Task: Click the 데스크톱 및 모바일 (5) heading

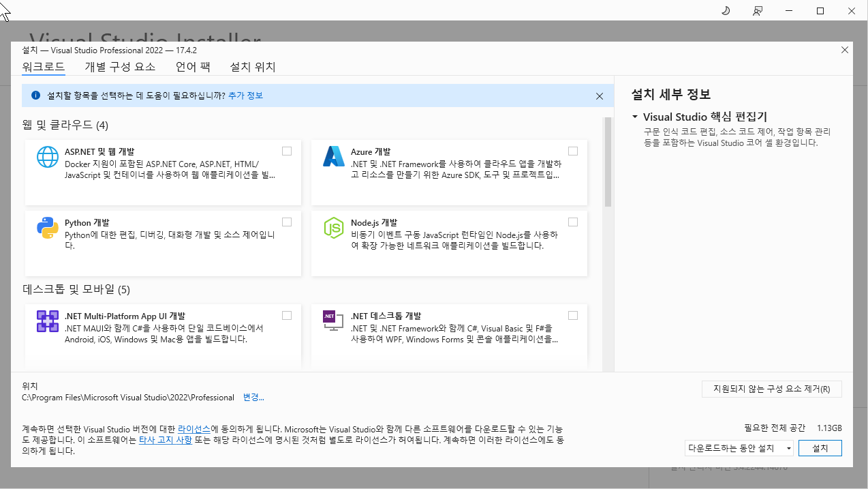Action: tap(76, 289)
